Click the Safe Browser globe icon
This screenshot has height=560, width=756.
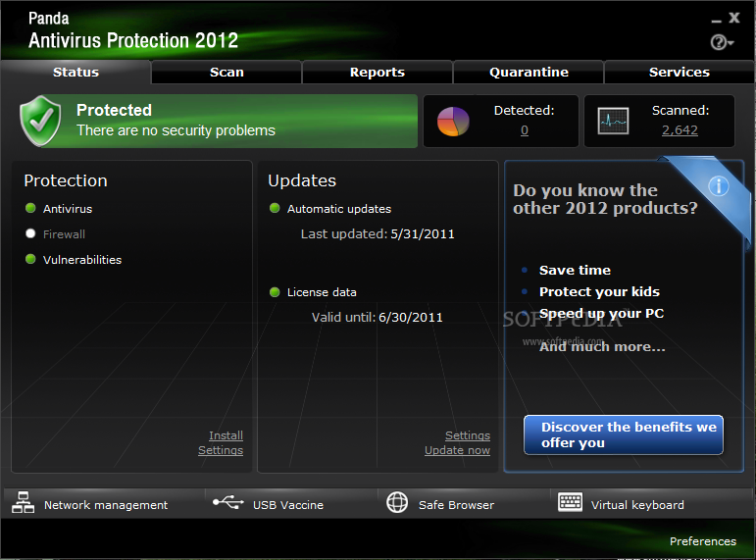(397, 502)
